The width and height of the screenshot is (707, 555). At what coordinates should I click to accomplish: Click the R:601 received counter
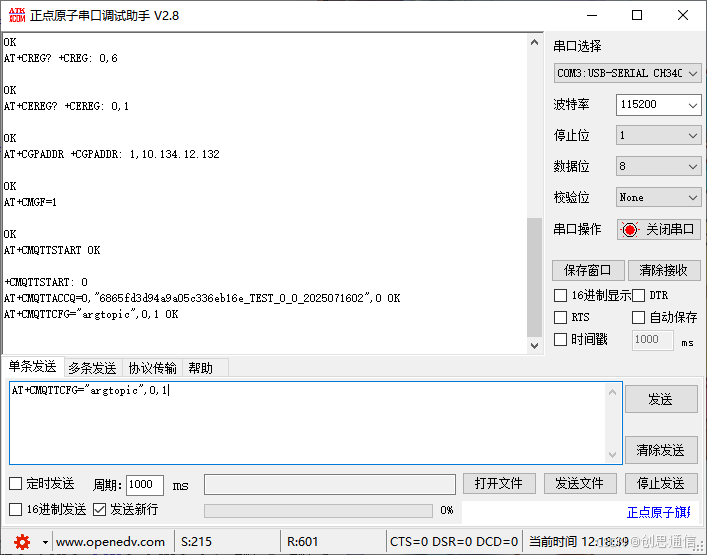[x=303, y=541]
